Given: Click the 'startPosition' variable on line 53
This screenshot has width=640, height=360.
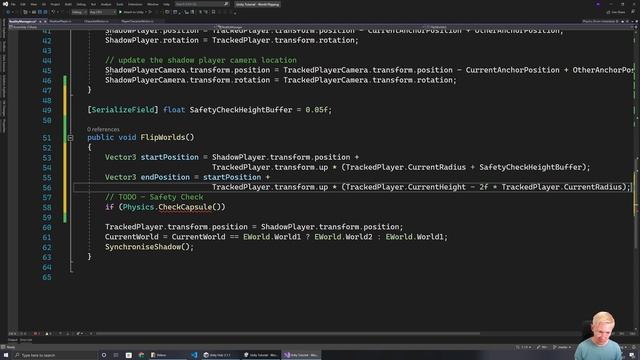Looking at the screenshot, I should click(x=169, y=157).
